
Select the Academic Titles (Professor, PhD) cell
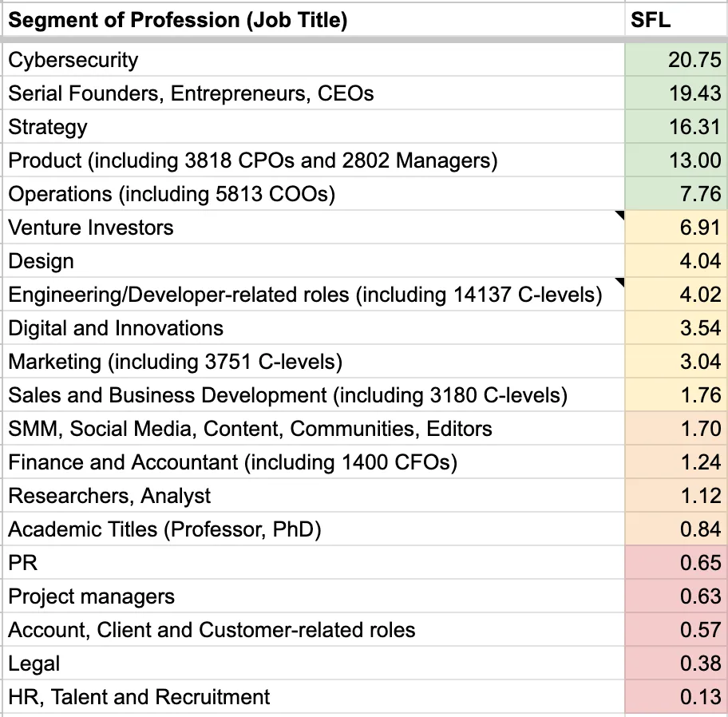click(314, 529)
